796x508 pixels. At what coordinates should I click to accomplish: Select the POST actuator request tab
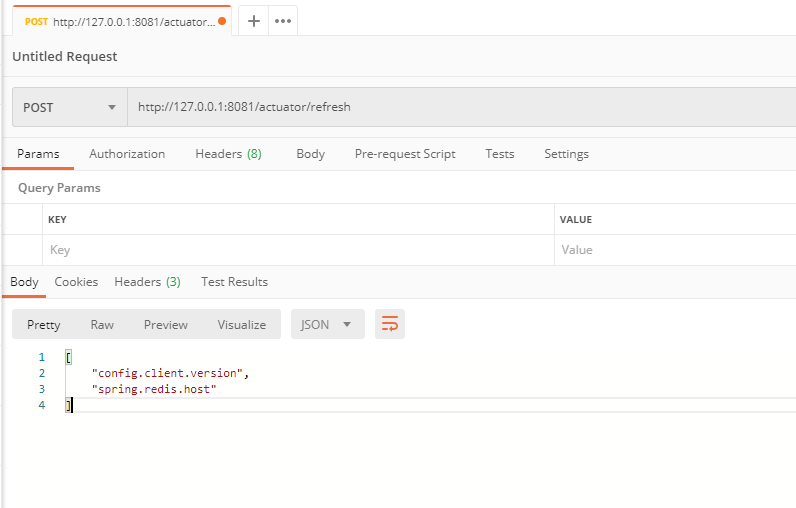(122, 21)
